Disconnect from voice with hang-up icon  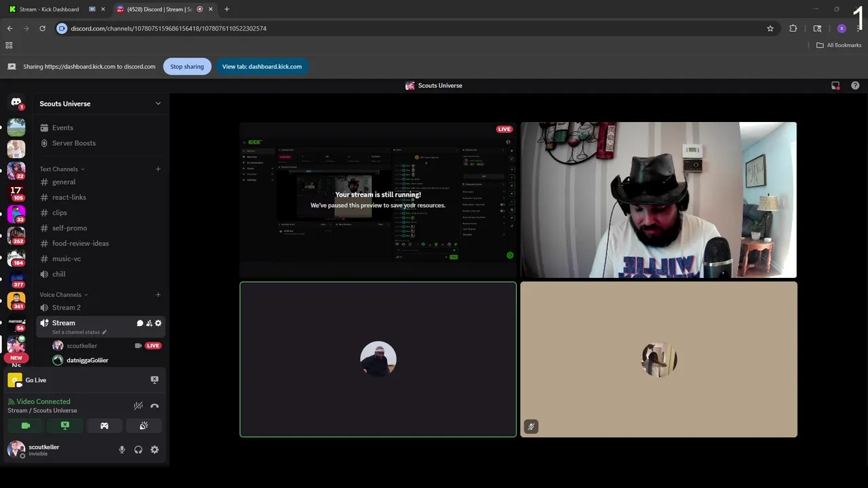(155, 406)
